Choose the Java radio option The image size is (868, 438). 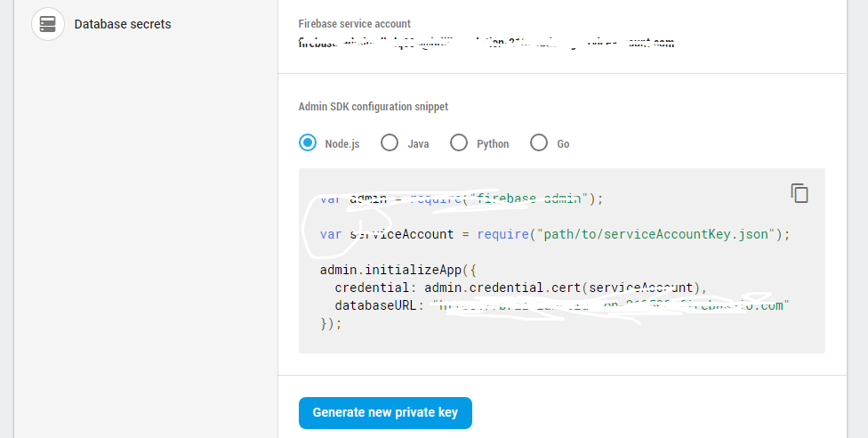390,142
